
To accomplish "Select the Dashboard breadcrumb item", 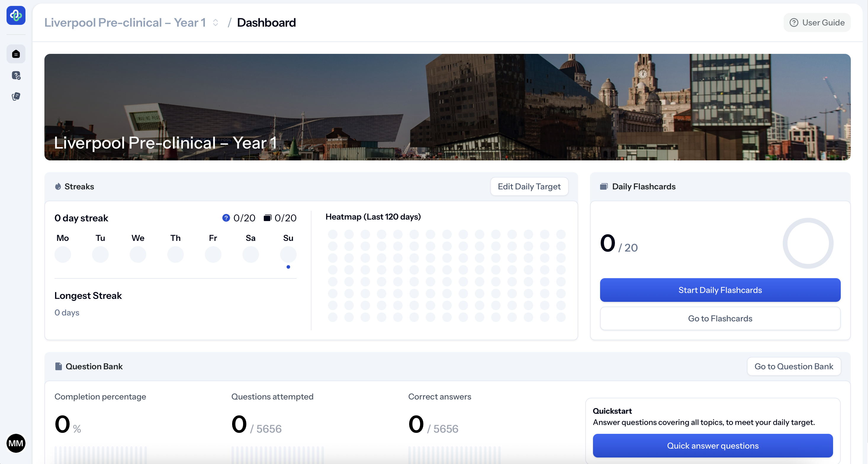I will (266, 22).
